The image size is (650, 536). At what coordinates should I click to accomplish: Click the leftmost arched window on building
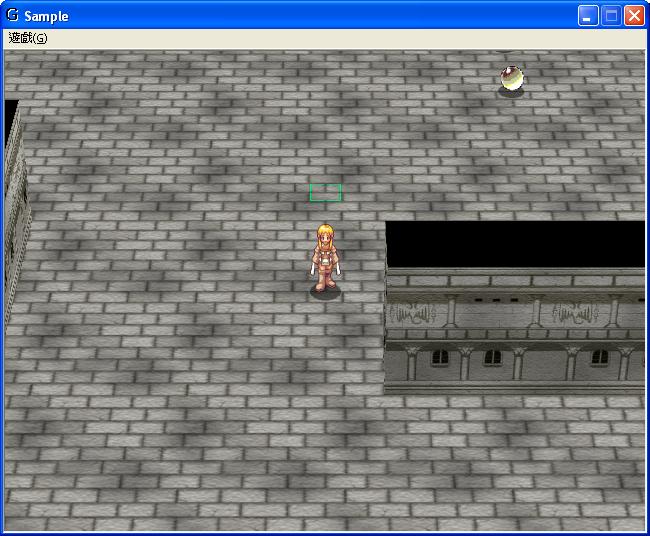tap(438, 357)
